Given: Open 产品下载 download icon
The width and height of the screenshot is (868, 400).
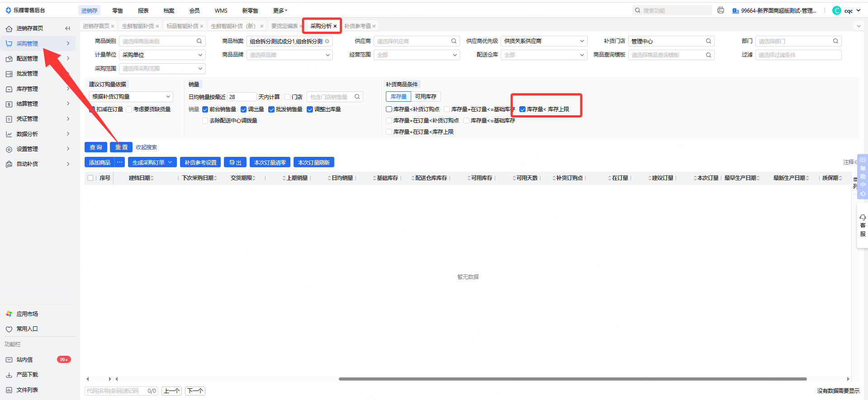Looking at the screenshot, I should coord(9,375).
